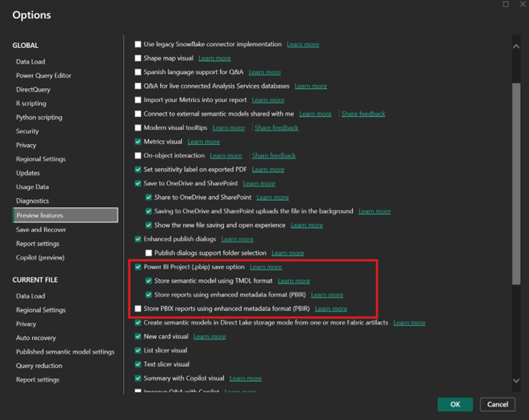
Task: Toggle Power BI Project (.pbip) save option
Action: click(x=138, y=267)
